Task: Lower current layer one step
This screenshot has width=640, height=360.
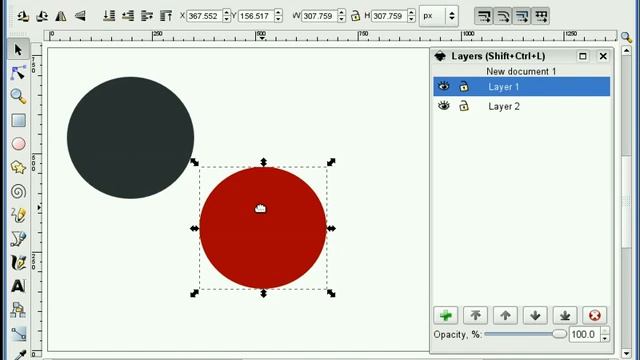Action: point(535,315)
